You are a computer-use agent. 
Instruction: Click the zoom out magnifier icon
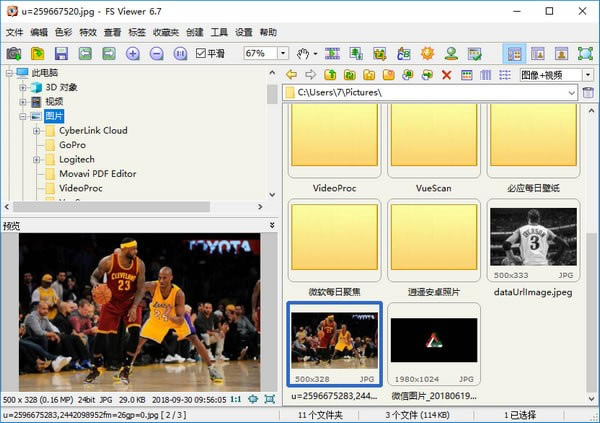pos(156,53)
